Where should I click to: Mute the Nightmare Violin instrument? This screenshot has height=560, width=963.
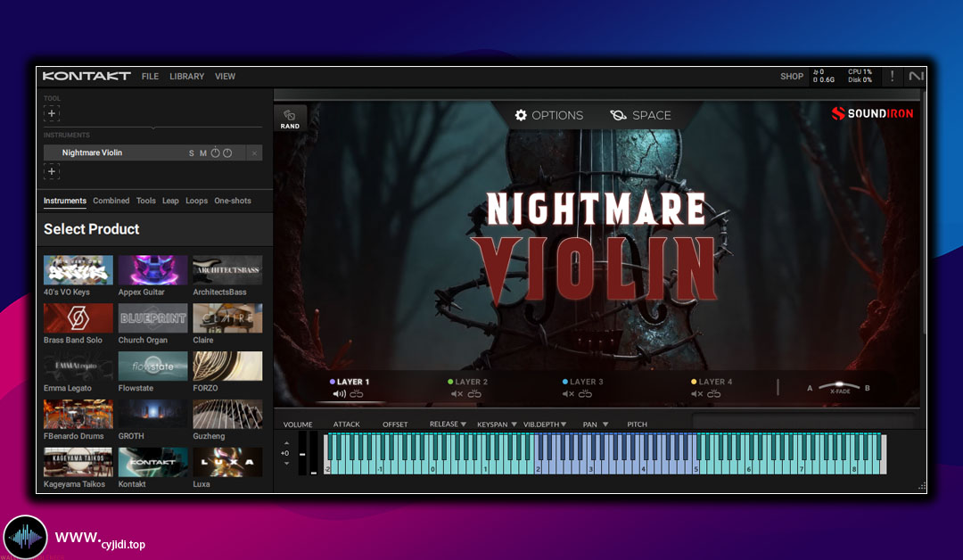pos(202,152)
